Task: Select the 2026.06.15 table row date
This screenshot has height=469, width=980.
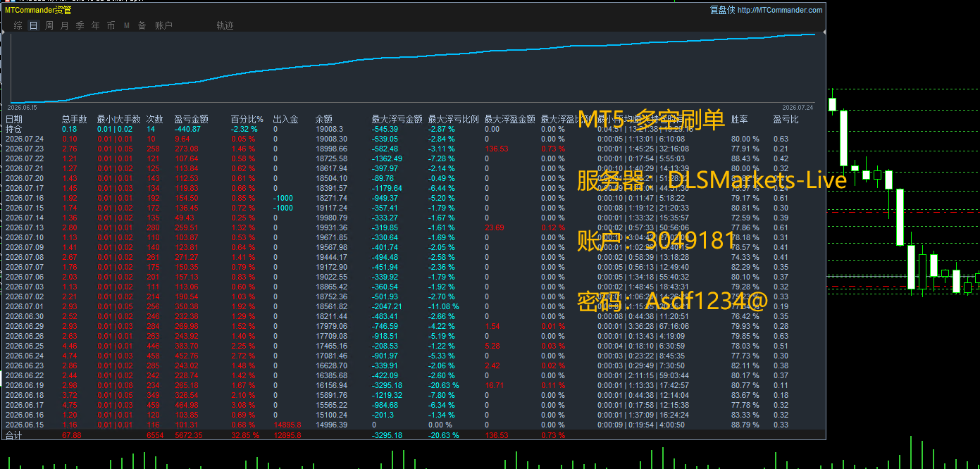Action: 25,425
